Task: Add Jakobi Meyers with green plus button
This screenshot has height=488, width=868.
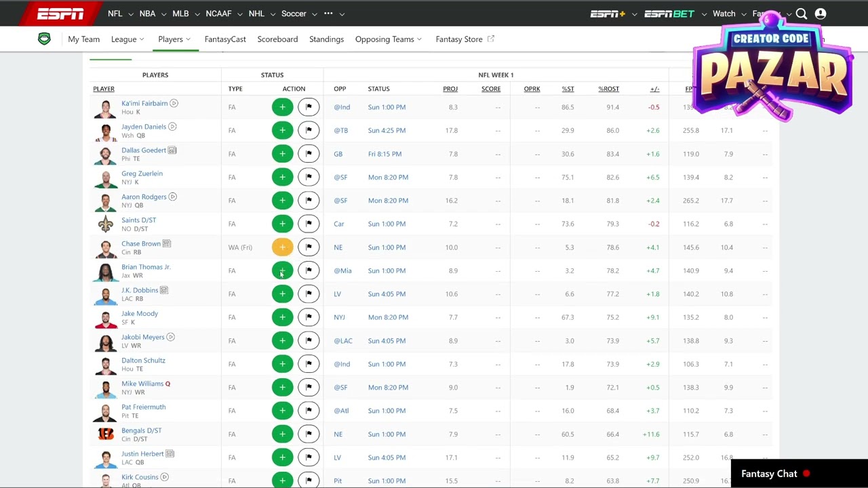Action: pyautogui.click(x=282, y=341)
